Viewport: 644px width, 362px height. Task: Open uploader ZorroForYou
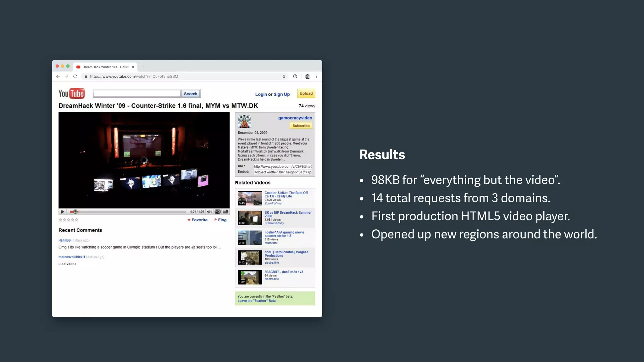[x=273, y=203]
